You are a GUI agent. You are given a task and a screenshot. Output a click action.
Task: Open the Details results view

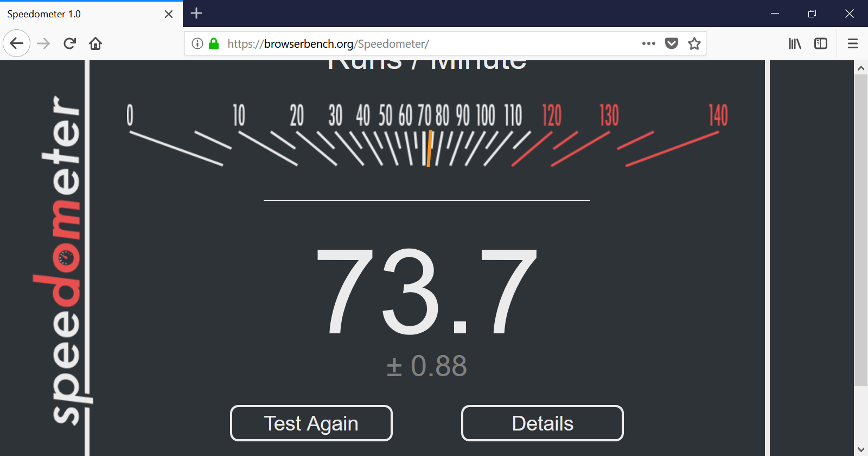click(542, 423)
